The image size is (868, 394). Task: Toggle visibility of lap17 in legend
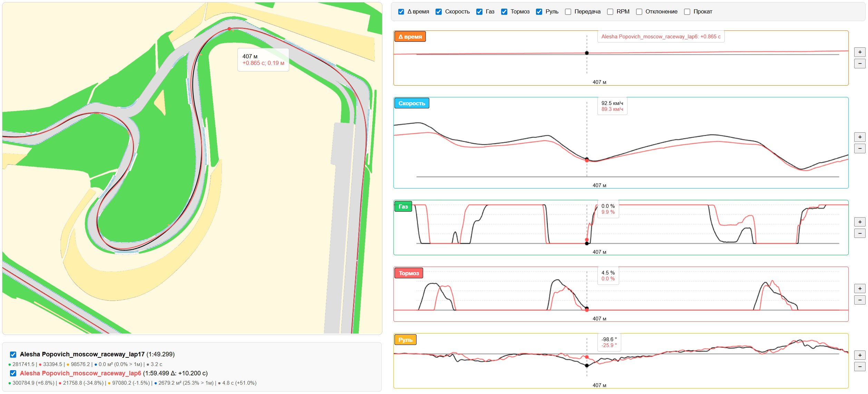coord(13,354)
